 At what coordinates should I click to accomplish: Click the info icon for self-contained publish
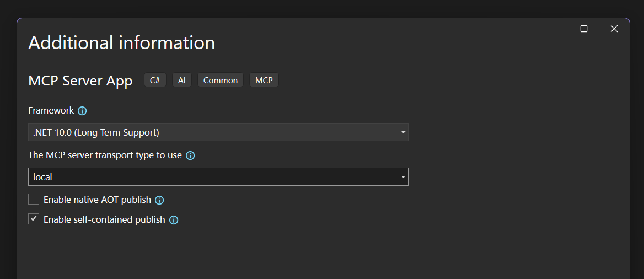[174, 220]
